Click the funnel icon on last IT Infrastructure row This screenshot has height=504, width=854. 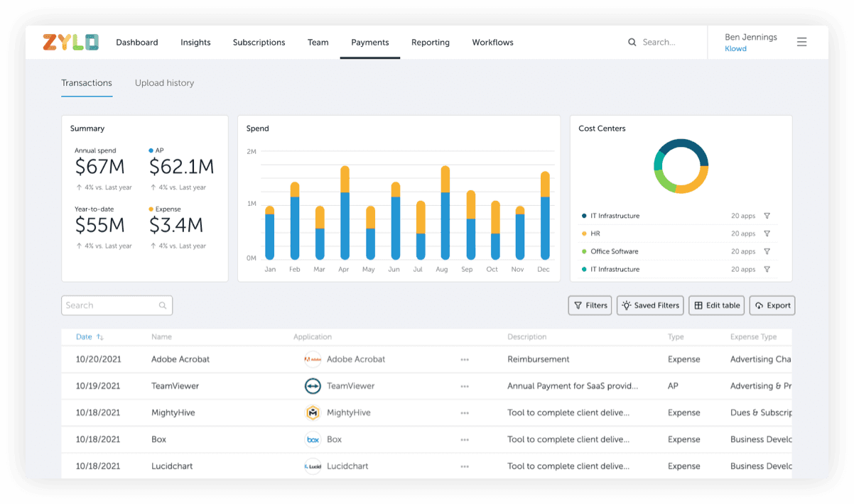pos(767,269)
